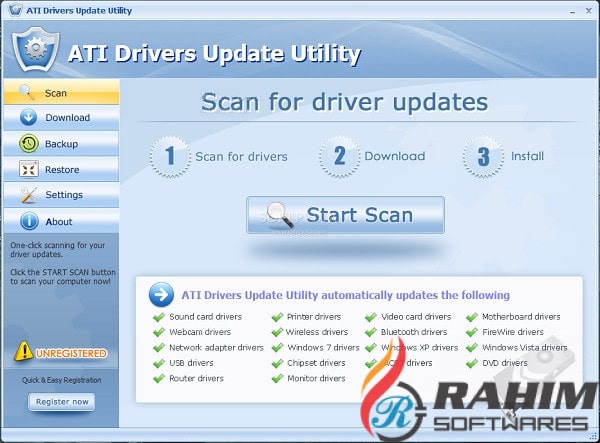Click the small shield icon in title bar

(15, 10)
